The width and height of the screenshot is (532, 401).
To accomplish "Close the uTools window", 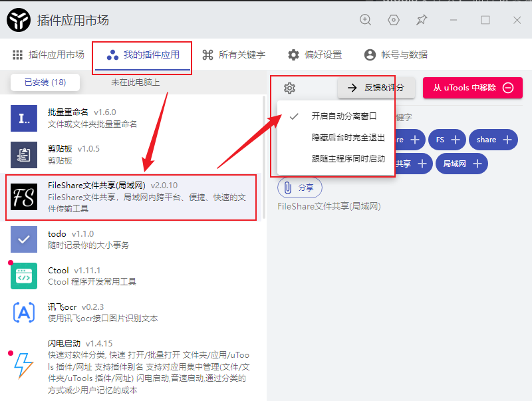I will tap(517, 20).
